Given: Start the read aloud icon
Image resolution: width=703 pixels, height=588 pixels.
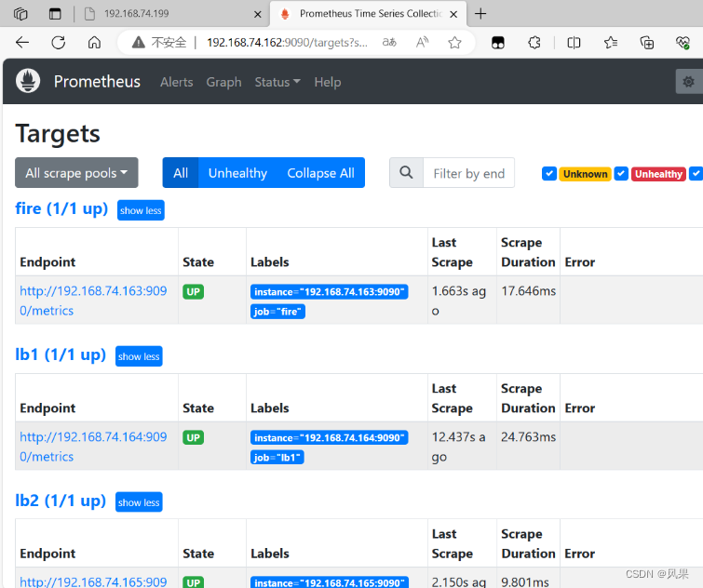Looking at the screenshot, I should (422, 43).
